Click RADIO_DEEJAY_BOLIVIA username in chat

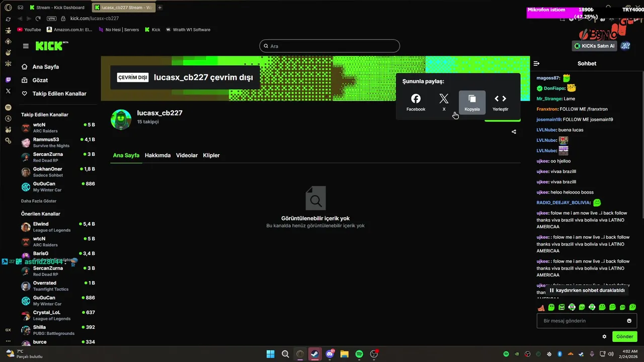(563, 203)
